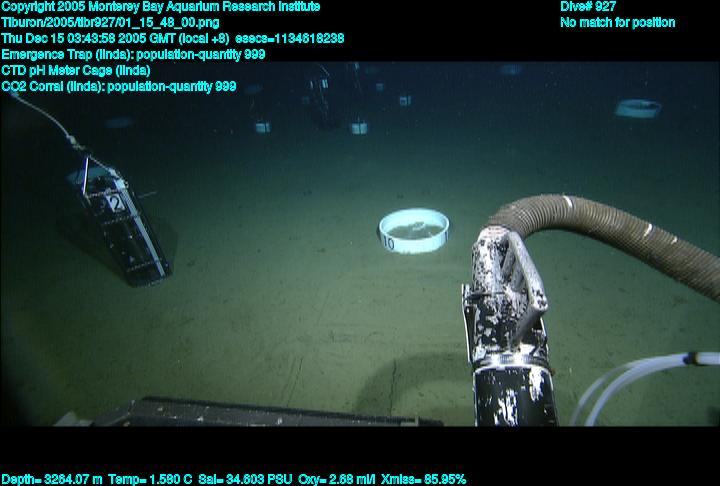Click the Sal= 34.603 PSU reading

pyautogui.click(x=245, y=480)
